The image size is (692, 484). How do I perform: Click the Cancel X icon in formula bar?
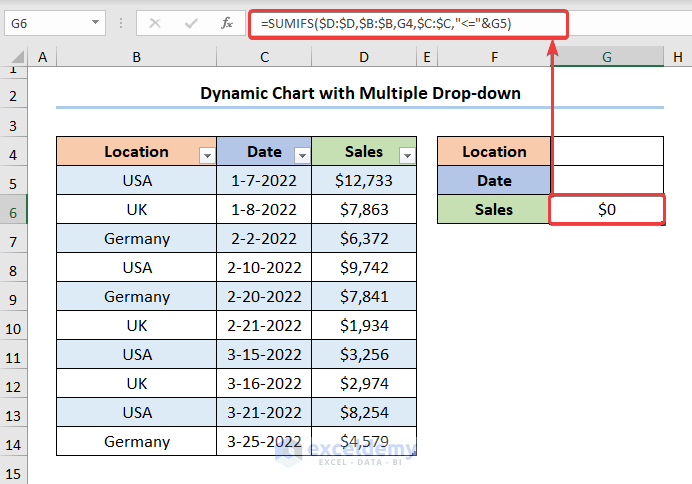(155, 23)
